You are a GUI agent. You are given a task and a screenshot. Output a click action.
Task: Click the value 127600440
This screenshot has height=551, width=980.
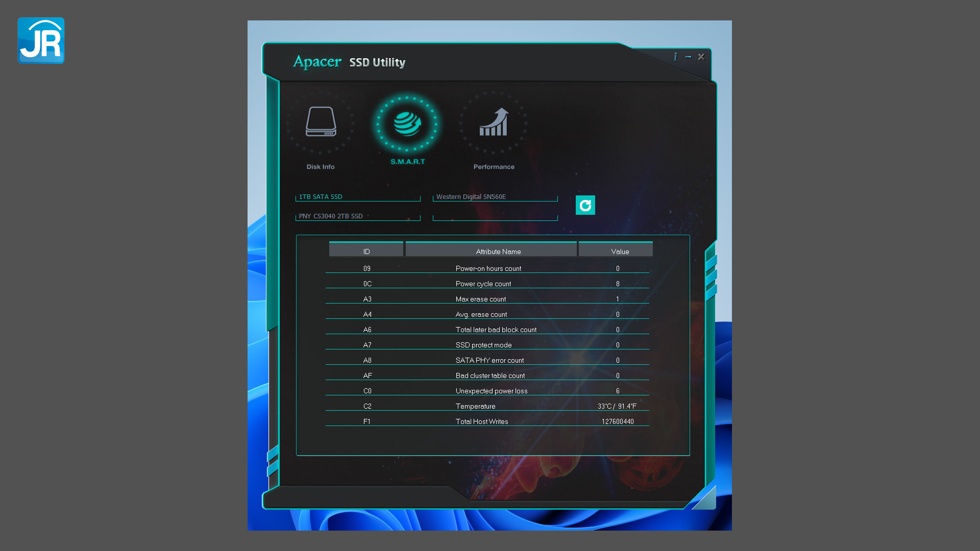click(x=618, y=421)
